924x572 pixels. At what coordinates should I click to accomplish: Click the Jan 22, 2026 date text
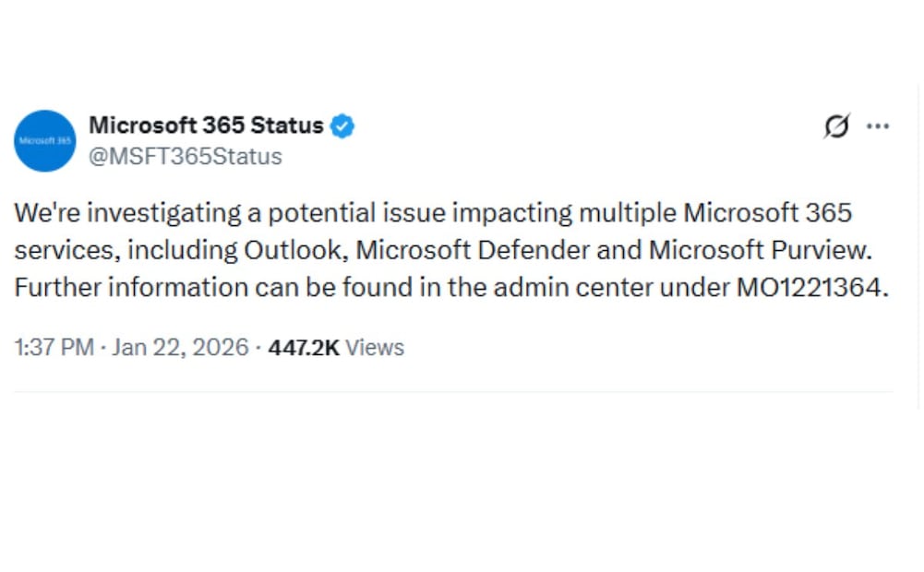tap(179, 347)
